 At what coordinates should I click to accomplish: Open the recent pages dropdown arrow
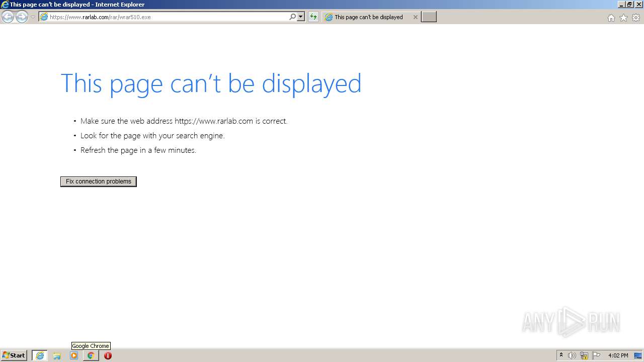point(33,17)
